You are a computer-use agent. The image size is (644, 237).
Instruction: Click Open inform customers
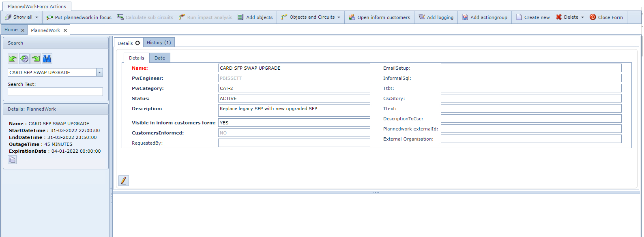click(379, 17)
